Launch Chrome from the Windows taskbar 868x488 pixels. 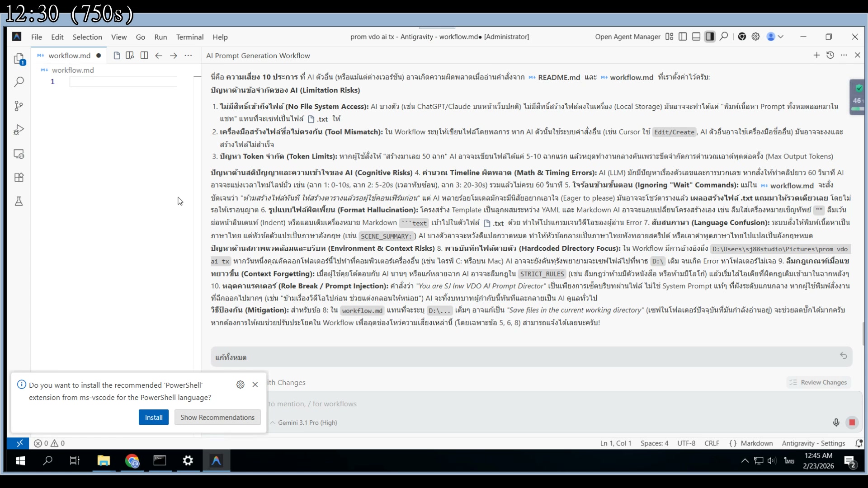132,461
